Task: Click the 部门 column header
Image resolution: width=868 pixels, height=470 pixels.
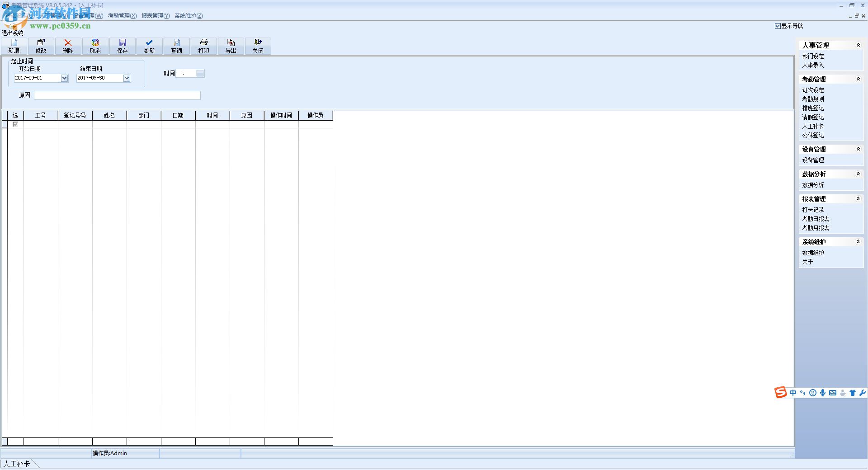Action: pos(144,116)
